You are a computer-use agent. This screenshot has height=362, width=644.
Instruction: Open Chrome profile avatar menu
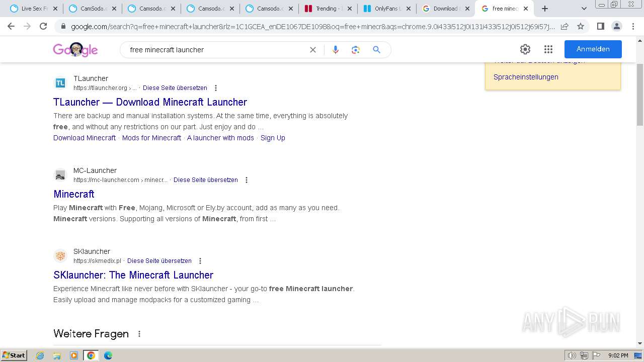coord(616,26)
